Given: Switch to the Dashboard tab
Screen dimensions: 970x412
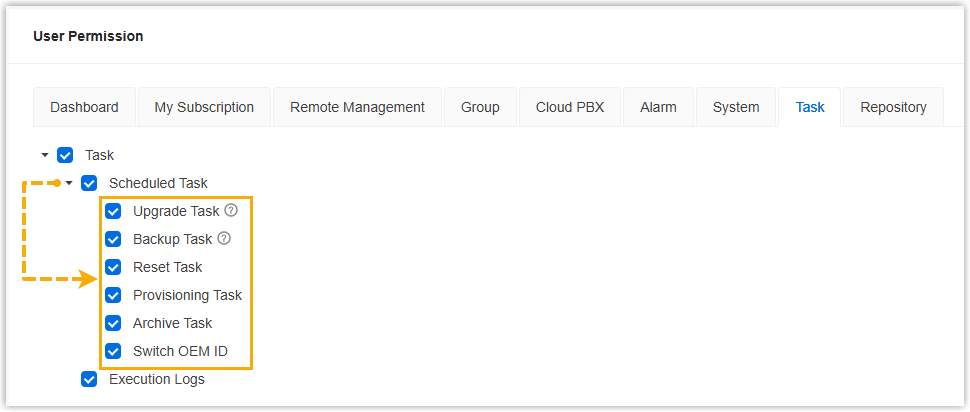Looking at the screenshot, I should pos(85,107).
